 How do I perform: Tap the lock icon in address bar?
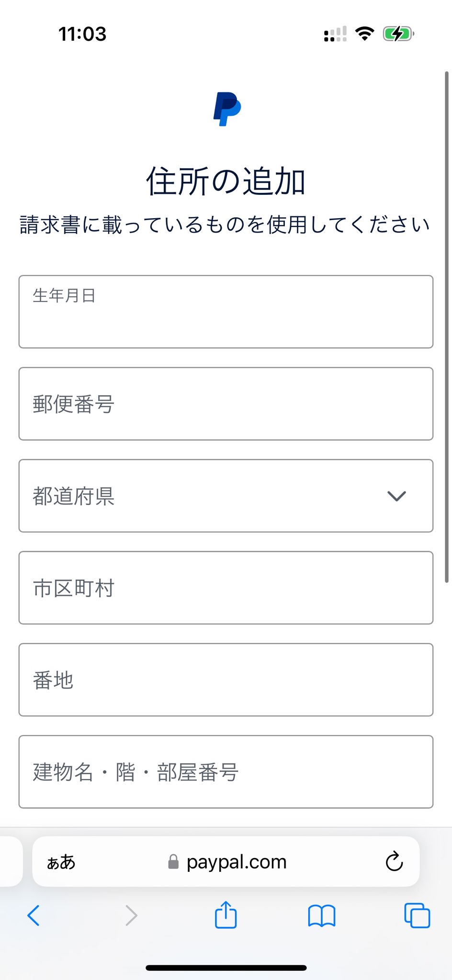coord(173,862)
